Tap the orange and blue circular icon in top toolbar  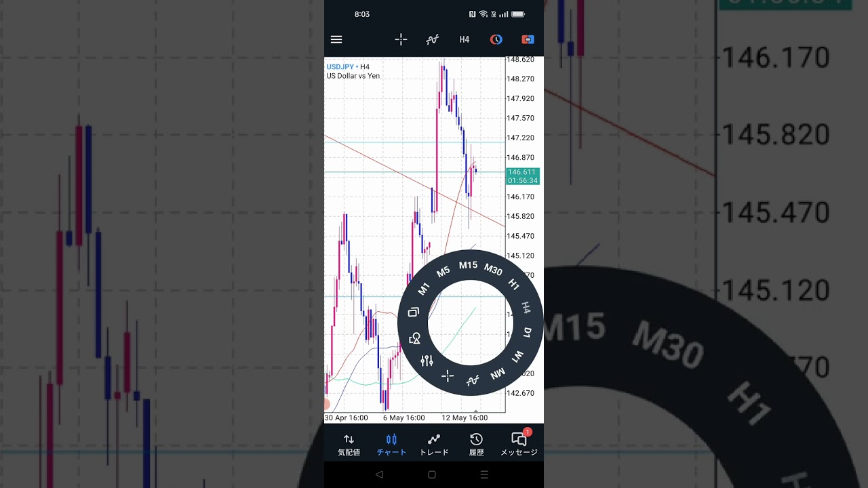(x=496, y=39)
